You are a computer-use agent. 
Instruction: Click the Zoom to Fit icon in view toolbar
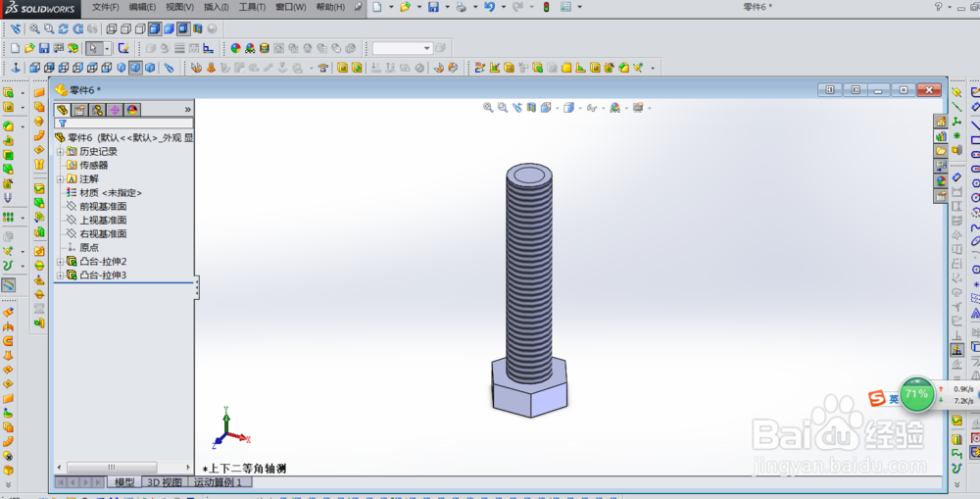(x=33, y=28)
